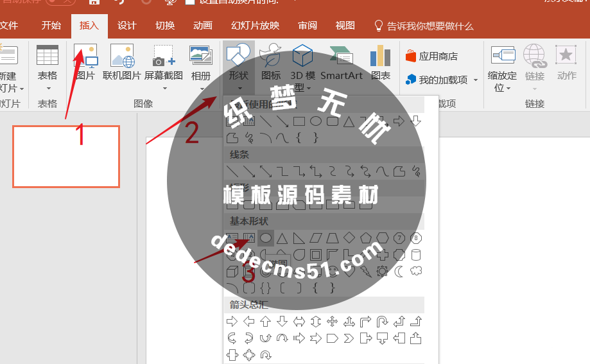Select the rectangle in recently used shapes
The image size is (590, 364).
299,121
